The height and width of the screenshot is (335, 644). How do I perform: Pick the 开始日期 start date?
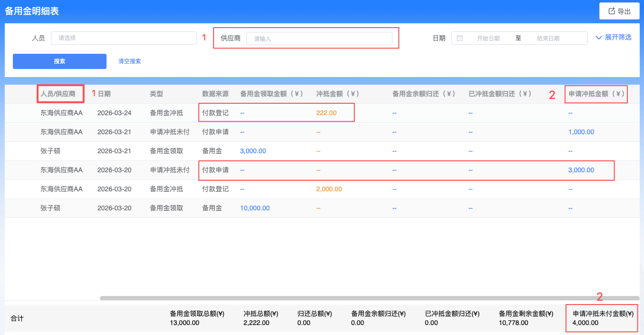[488, 39]
